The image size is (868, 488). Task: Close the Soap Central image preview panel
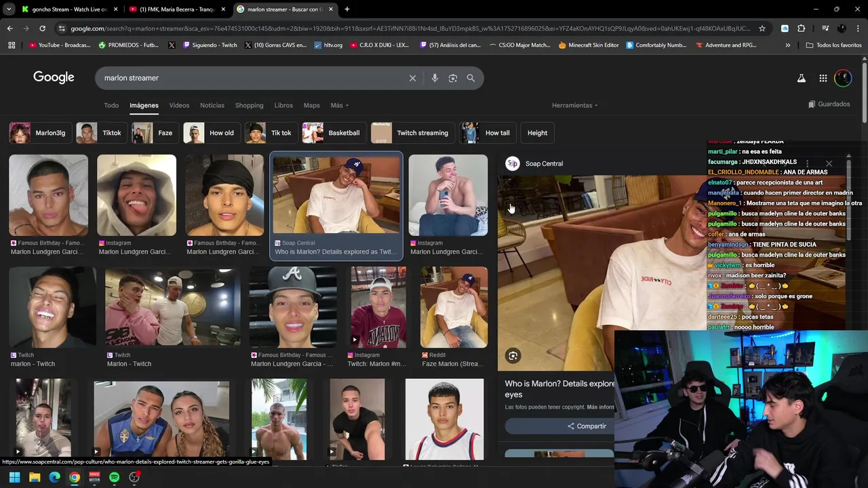829,163
